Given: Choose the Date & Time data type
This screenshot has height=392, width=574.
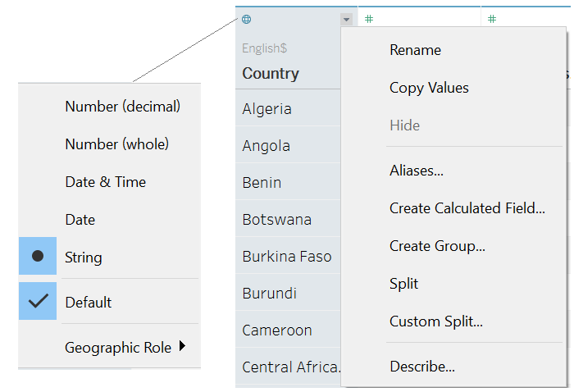Looking at the screenshot, I should 105,182.
